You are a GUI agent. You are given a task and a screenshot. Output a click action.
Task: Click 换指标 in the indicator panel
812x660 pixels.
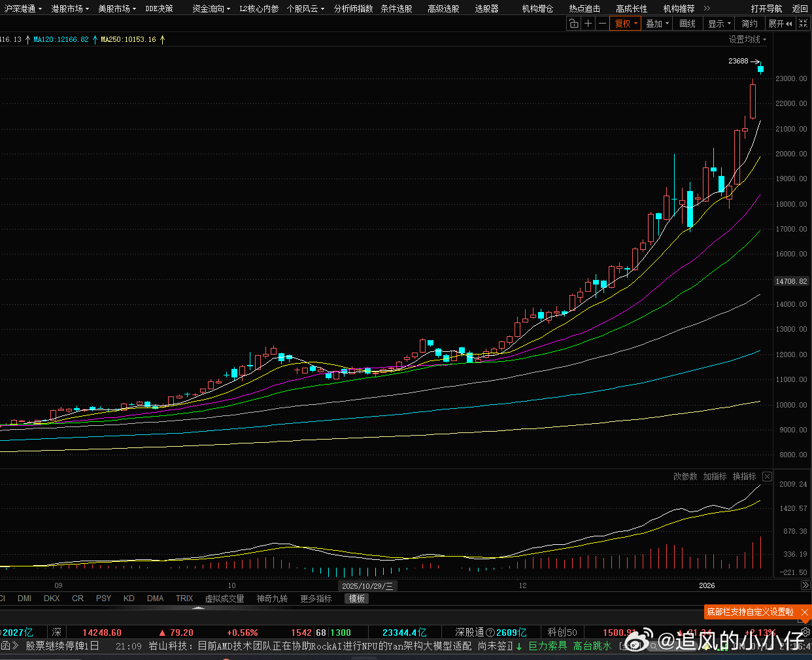coord(744,476)
